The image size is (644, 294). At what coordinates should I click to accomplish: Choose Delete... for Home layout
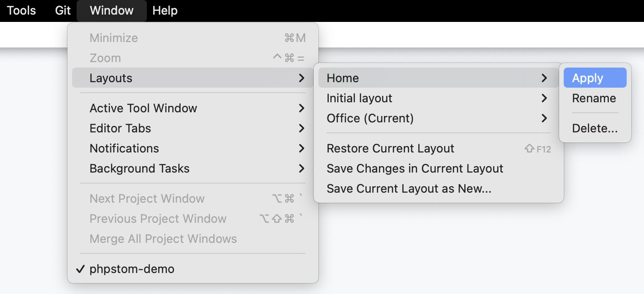(x=595, y=128)
